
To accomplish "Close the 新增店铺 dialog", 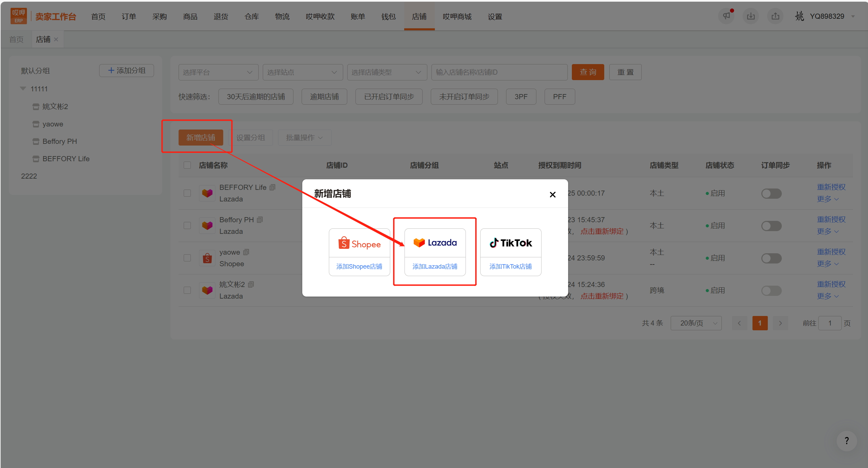I will click(552, 195).
